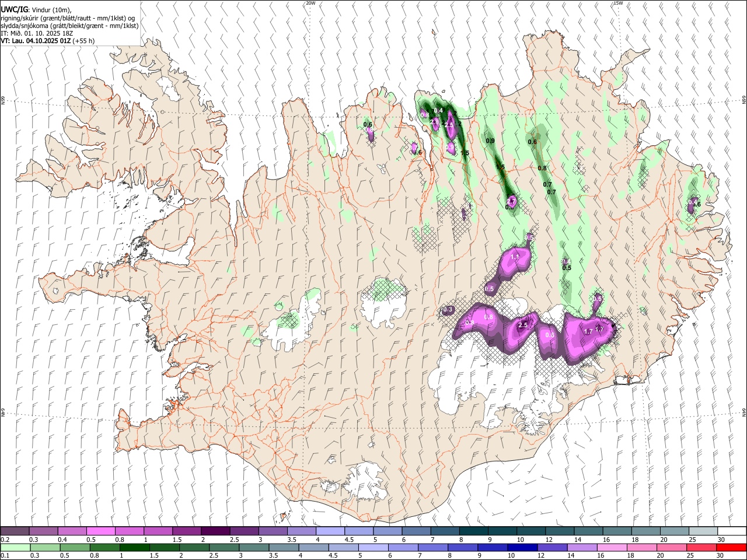This screenshot has height=560, width=747.
Task: Click the '0.4' value in the northern green band
Action: click(439, 111)
